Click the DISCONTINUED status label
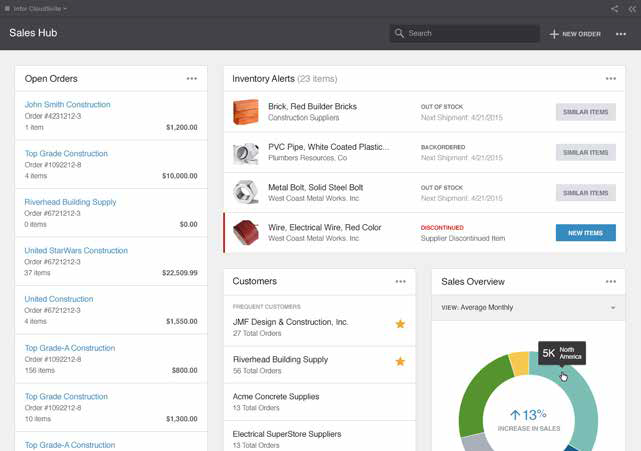641x451 pixels. 442,228
